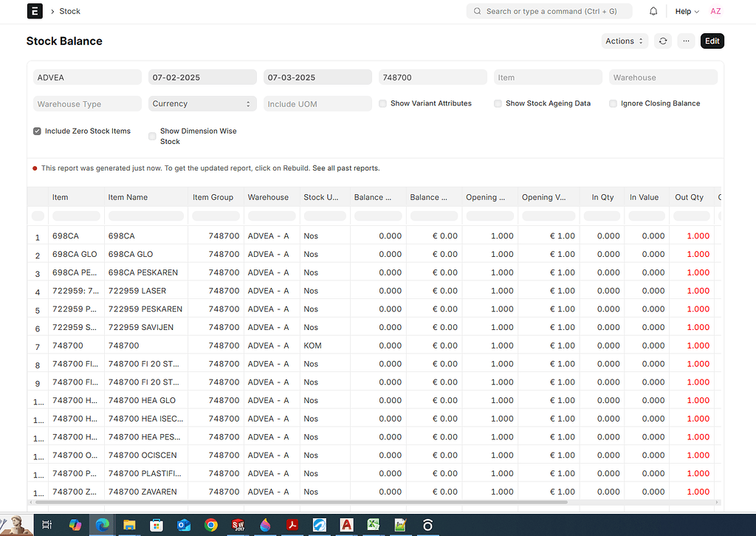Viewport: 756px width, 536px height.
Task: Click the magnifier icon in the search bar
Action: click(x=476, y=11)
